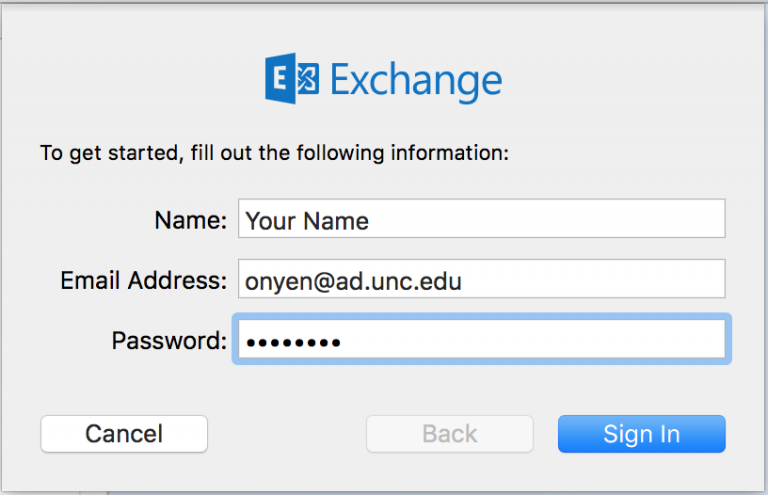This screenshot has height=495, width=768.
Task: Select the Password input field
Action: [481, 340]
